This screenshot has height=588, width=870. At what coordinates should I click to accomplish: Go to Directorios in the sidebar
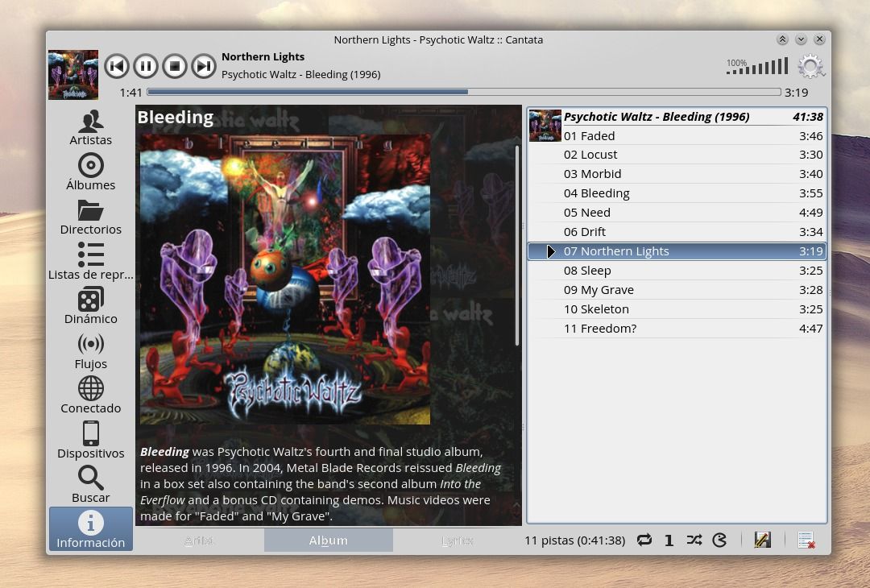90,217
